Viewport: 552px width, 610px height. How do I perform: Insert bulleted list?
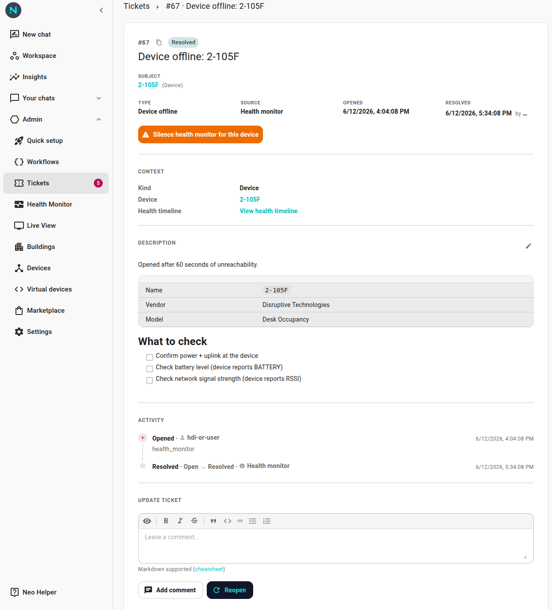(x=252, y=521)
